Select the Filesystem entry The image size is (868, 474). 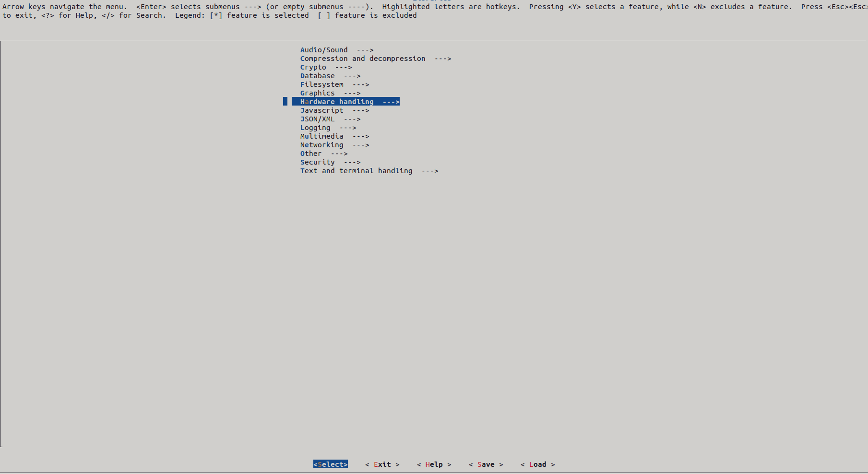pyautogui.click(x=322, y=84)
